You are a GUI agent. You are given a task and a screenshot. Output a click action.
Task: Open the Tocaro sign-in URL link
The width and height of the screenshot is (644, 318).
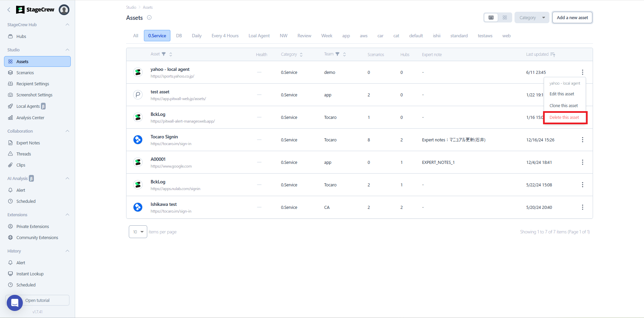point(171,144)
